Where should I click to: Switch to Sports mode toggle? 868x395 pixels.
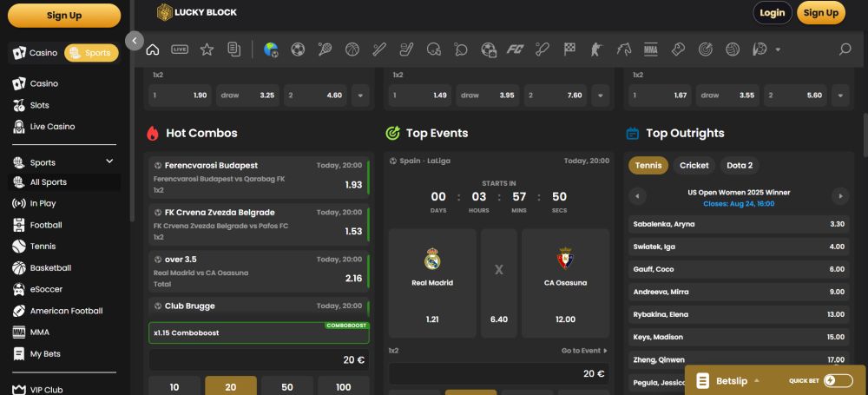[91, 53]
